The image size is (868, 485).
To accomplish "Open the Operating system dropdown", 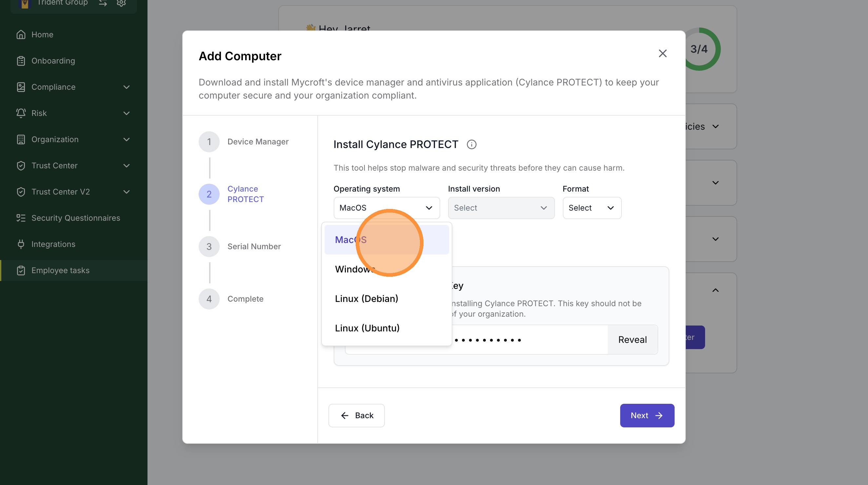I will pos(386,208).
